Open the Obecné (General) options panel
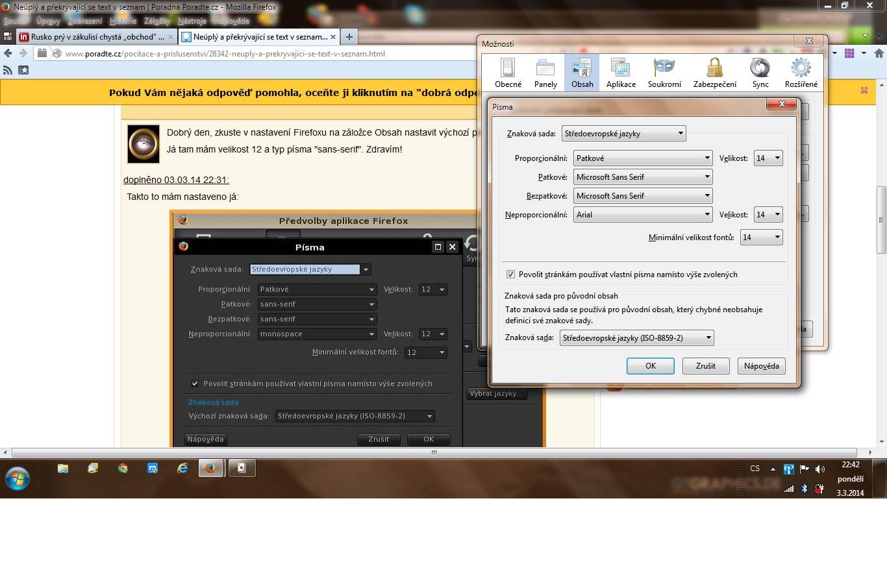This screenshot has width=887, height=588. point(508,73)
